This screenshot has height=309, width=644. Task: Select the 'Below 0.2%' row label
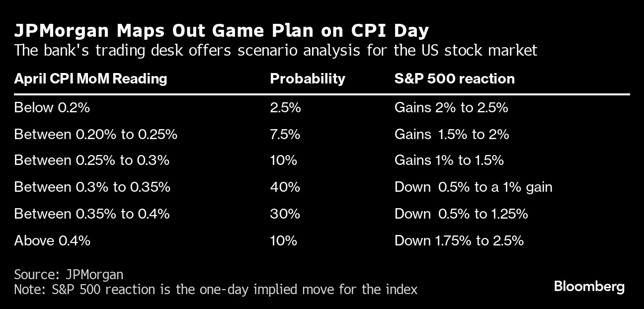pos(52,107)
